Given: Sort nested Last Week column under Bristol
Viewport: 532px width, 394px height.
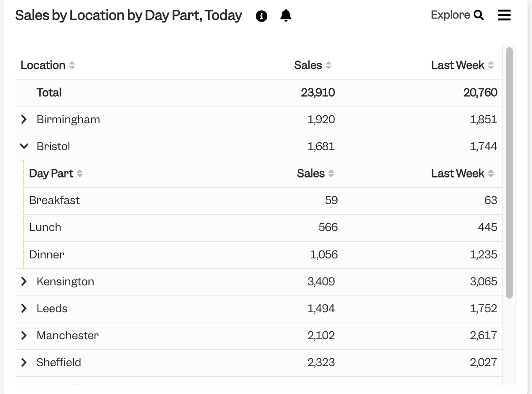Looking at the screenshot, I should pyautogui.click(x=491, y=174).
